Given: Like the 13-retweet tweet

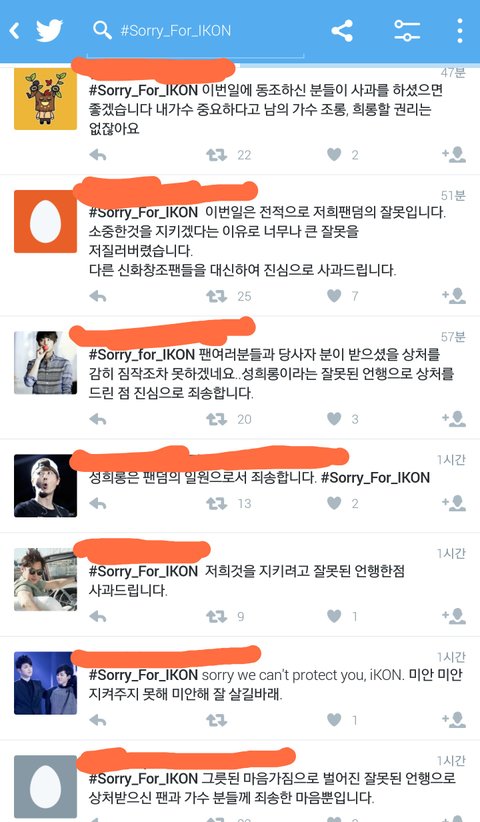Looking at the screenshot, I should [x=334, y=503].
